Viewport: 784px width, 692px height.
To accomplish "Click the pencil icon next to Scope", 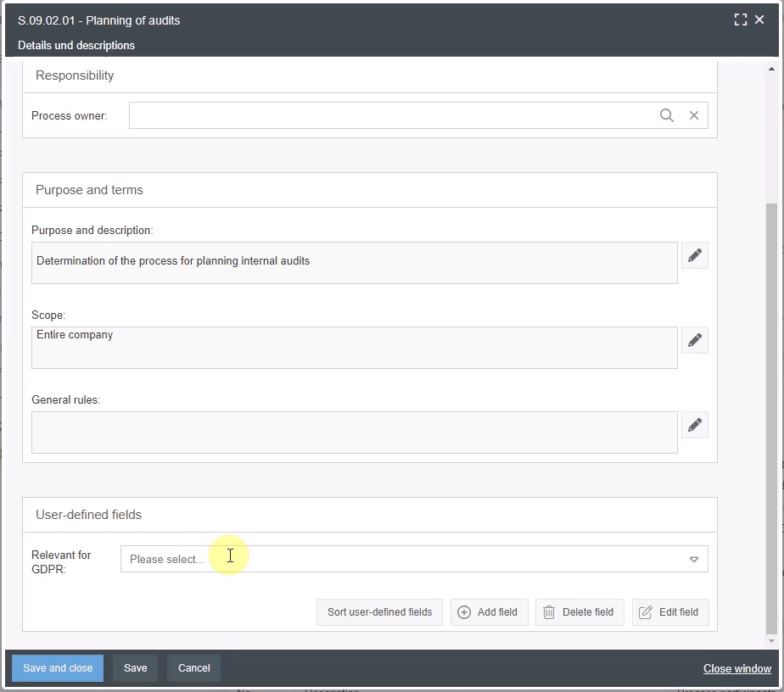I will pyautogui.click(x=694, y=340).
